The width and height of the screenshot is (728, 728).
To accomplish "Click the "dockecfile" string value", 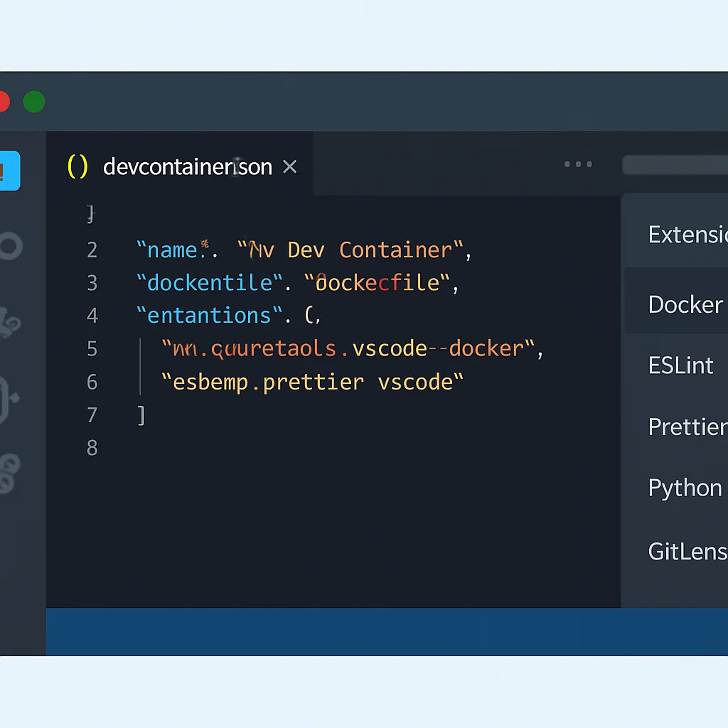I will 377,283.
